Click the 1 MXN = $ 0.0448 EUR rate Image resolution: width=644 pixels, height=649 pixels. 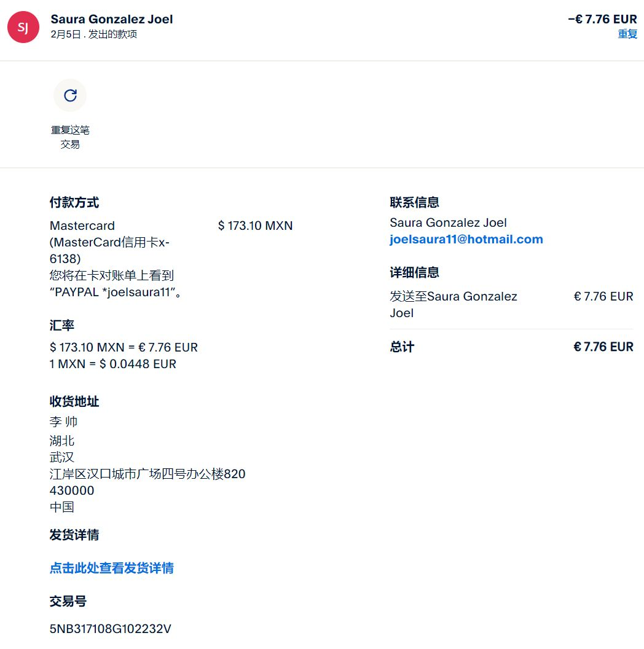pos(112,364)
